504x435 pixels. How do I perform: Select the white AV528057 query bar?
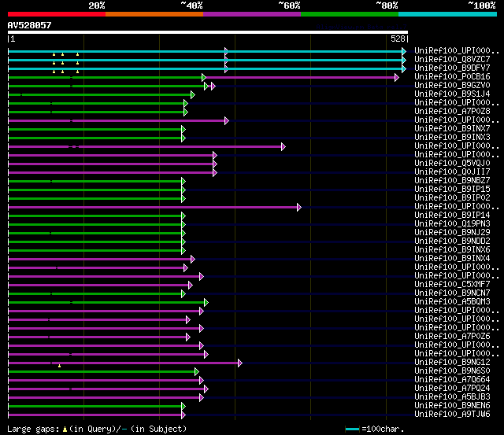pyautogui.click(x=208, y=32)
